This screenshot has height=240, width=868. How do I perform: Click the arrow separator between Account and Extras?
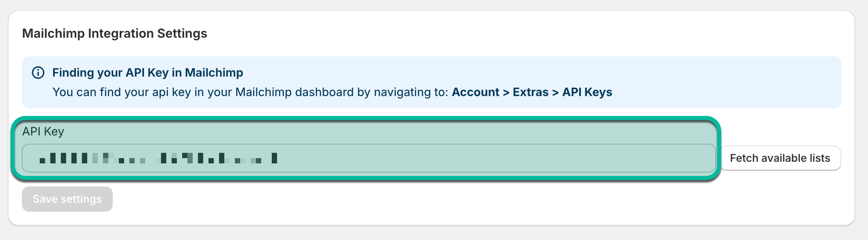click(506, 92)
